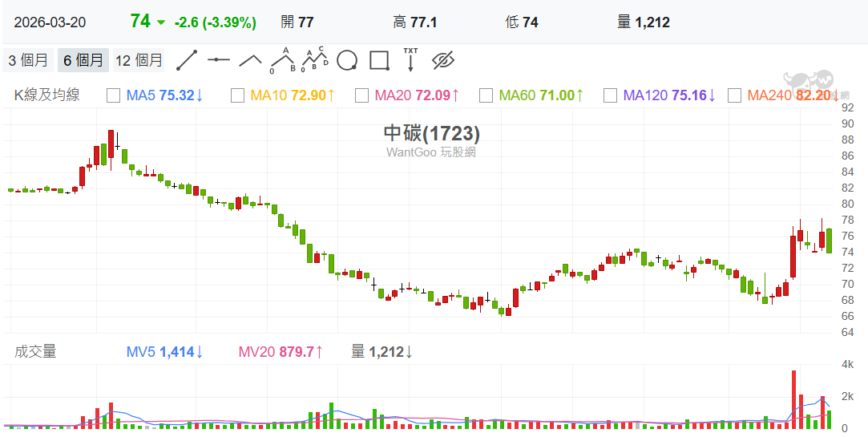The height and width of the screenshot is (437, 868).
Task: Switch to the 3個月 time range
Action: pyautogui.click(x=28, y=60)
